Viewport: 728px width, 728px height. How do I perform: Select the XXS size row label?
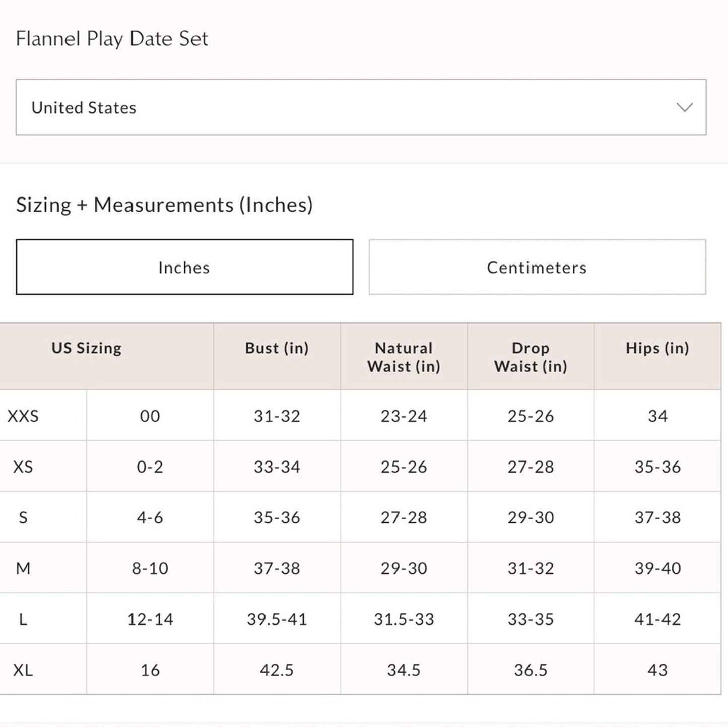(23, 416)
